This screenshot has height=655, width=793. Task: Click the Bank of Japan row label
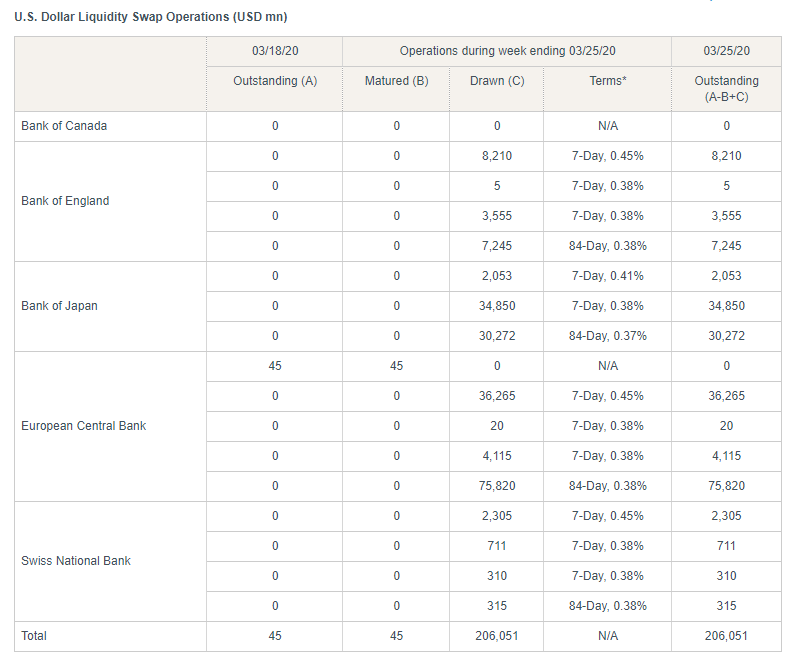click(59, 306)
